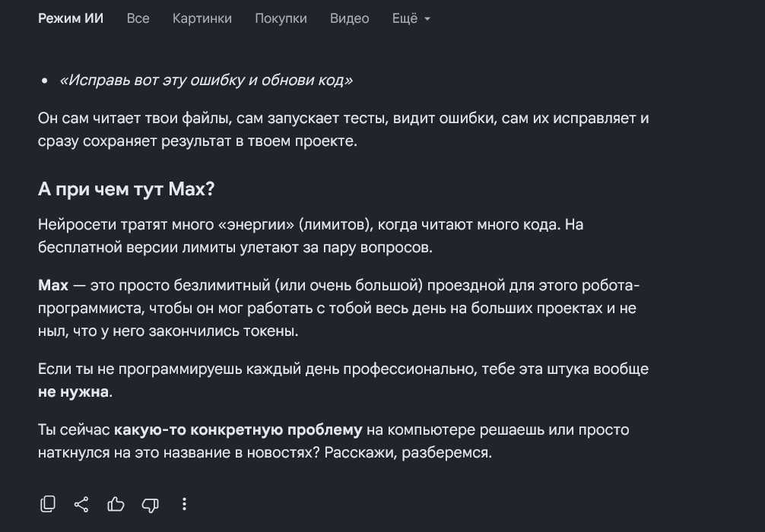Click the bold word Max starting the paragraph

pyautogui.click(x=53, y=285)
